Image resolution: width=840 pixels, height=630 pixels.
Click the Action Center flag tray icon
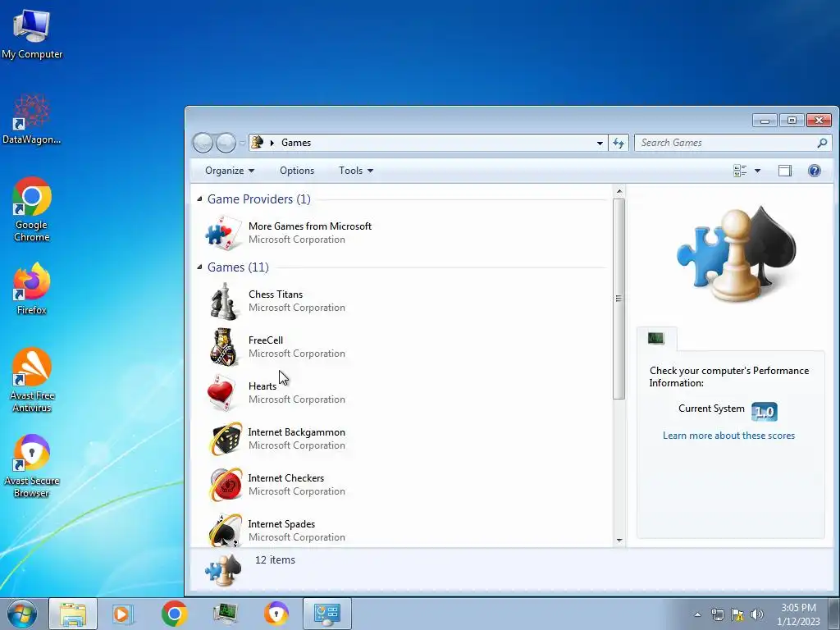coord(737,614)
